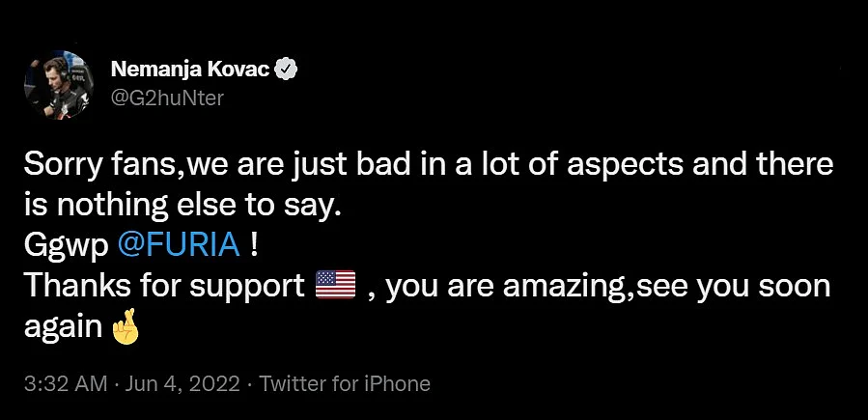
Task: Click the Jun 4, 2022 date
Action: (x=182, y=383)
